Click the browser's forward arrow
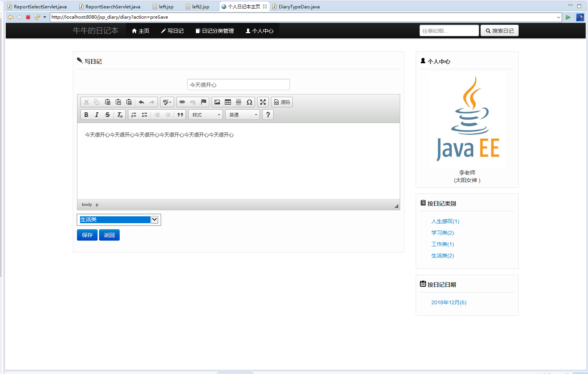The image size is (588, 374). tap(19, 17)
